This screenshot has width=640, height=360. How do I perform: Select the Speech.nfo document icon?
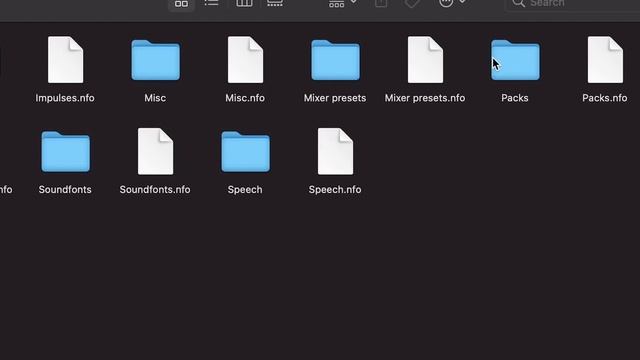[x=336, y=151]
